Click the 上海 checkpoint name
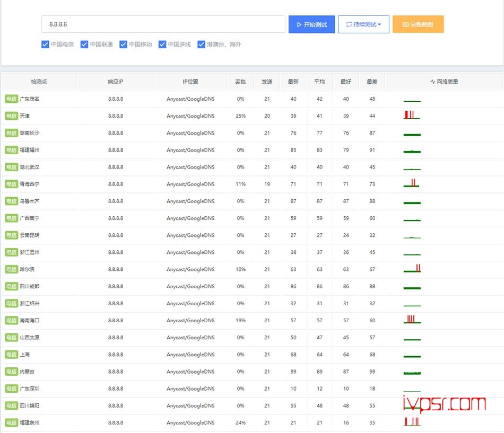The width and height of the screenshot is (504, 433). click(x=25, y=355)
